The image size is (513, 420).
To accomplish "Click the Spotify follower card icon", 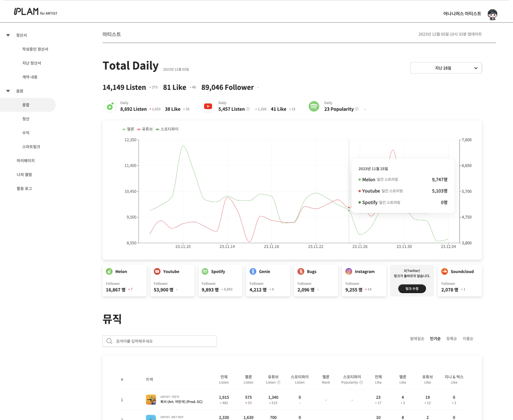I will click(205, 272).
